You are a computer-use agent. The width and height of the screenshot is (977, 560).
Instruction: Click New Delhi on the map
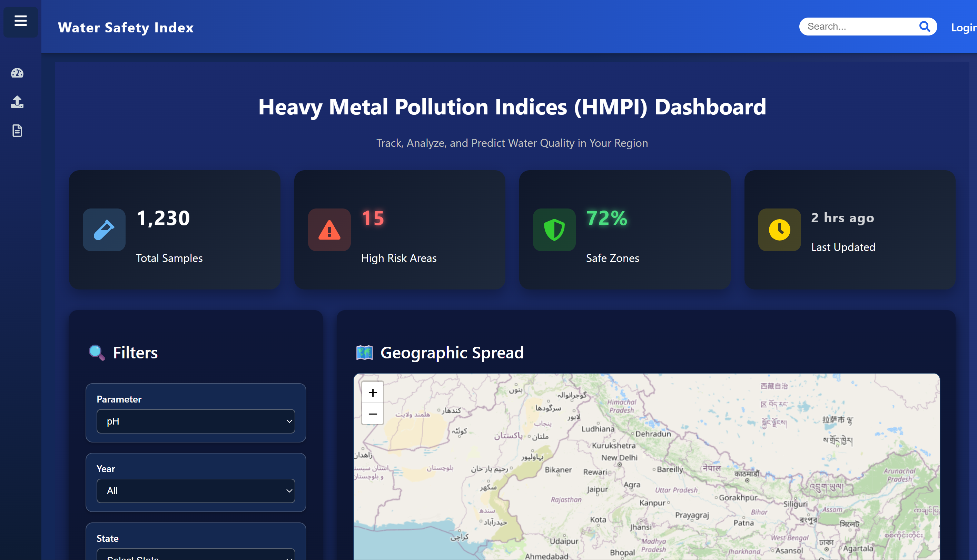coord(619,458)
